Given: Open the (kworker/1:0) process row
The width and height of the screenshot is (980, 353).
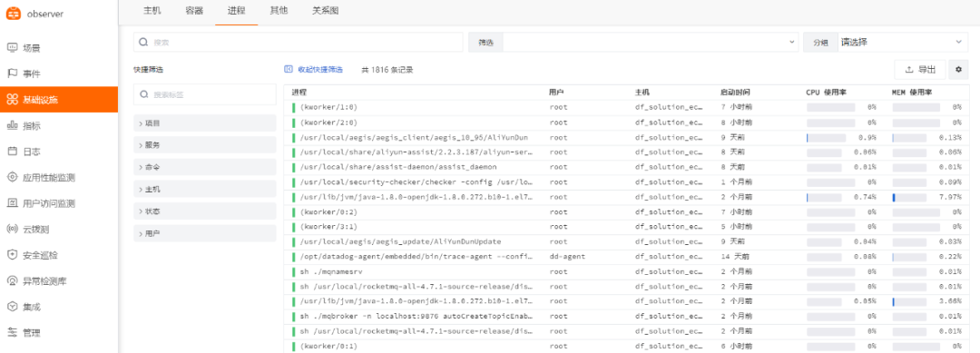Looking at the screenshot, I should [x=627, y=107].
